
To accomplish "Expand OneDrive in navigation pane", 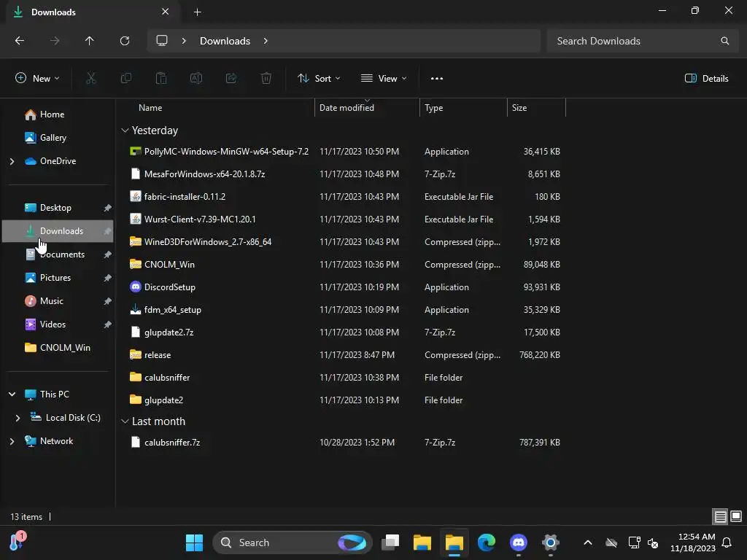I will tap(12, 161).
